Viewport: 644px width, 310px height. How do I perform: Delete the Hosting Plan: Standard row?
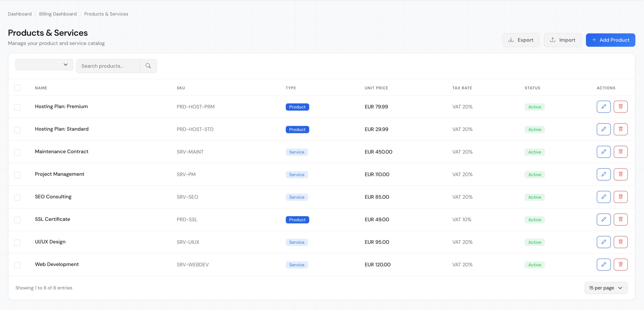click(x=620, y=129)
